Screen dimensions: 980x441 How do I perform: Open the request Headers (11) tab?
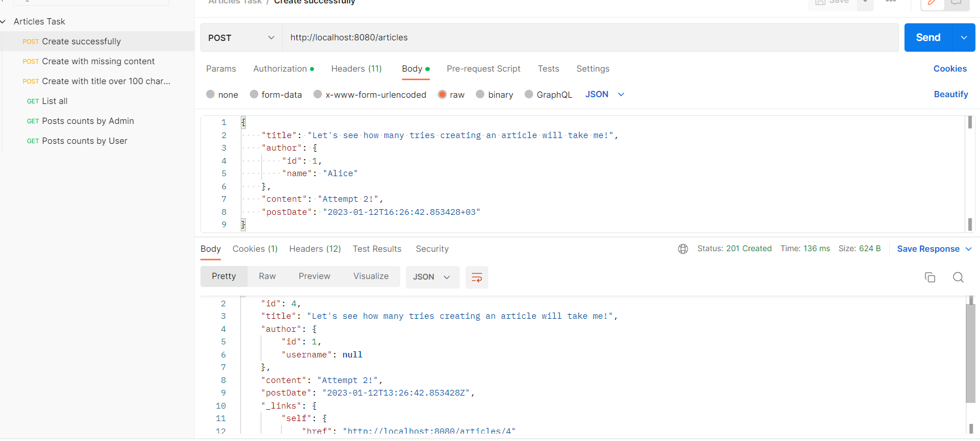pyautogui.click(x=357, y=69)
